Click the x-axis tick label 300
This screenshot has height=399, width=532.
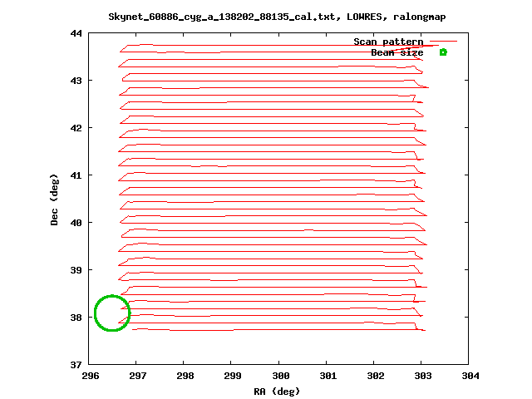[281, 376]
